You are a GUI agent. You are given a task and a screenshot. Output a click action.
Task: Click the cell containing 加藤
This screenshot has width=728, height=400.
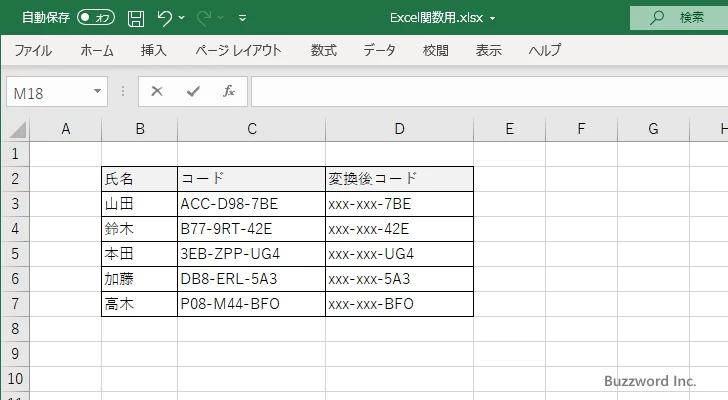pos(139,279)
